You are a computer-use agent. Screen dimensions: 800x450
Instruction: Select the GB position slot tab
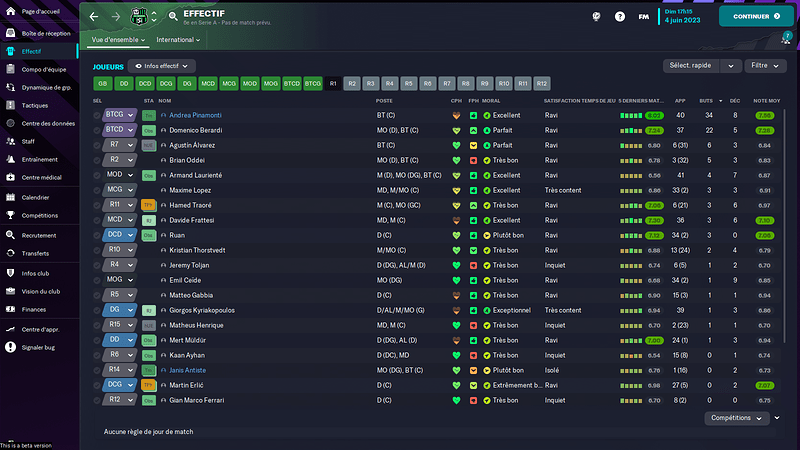pyautogui.click(x=101, y=84)
